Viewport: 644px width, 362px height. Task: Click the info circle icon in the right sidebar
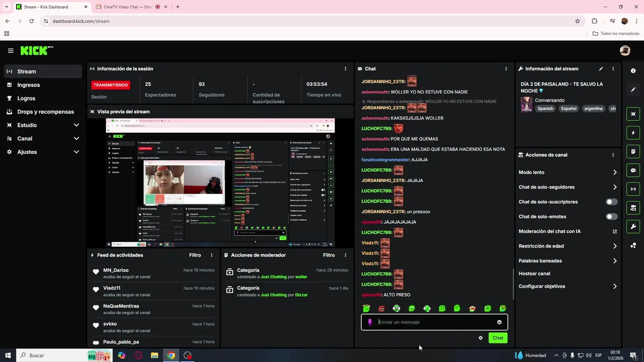tap(633, 71)
